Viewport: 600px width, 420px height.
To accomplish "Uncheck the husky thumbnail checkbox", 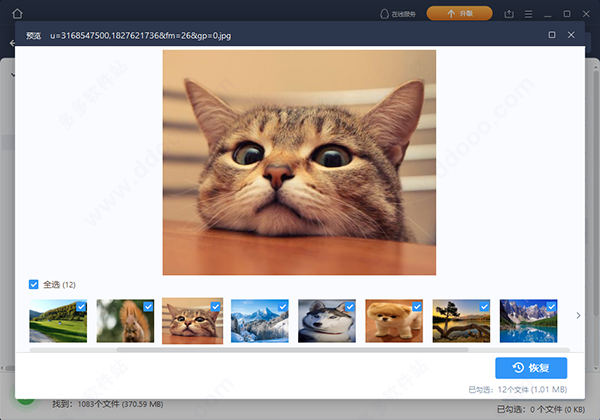I will (x=350, y=306).
